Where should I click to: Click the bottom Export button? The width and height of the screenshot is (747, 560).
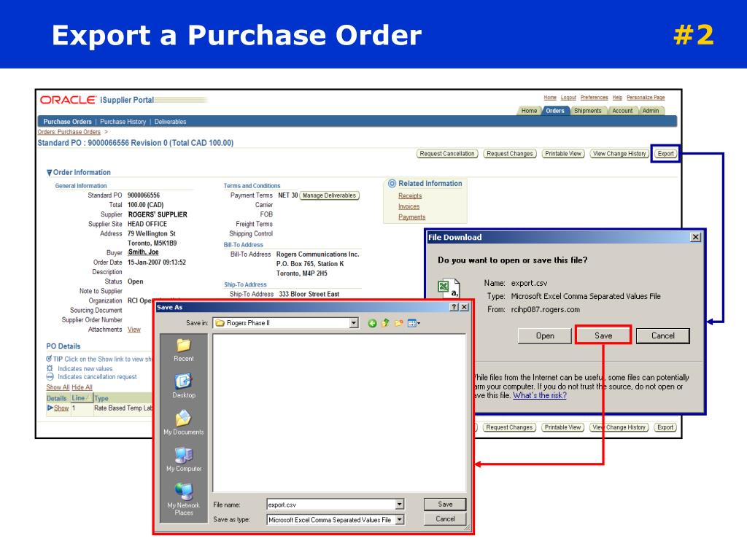(665, 427)
